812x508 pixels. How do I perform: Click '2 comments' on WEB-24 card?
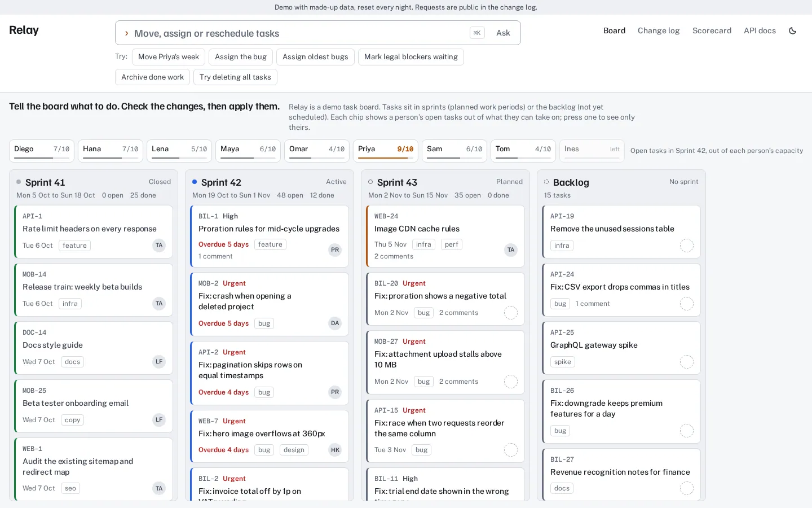tap(394, 256)
